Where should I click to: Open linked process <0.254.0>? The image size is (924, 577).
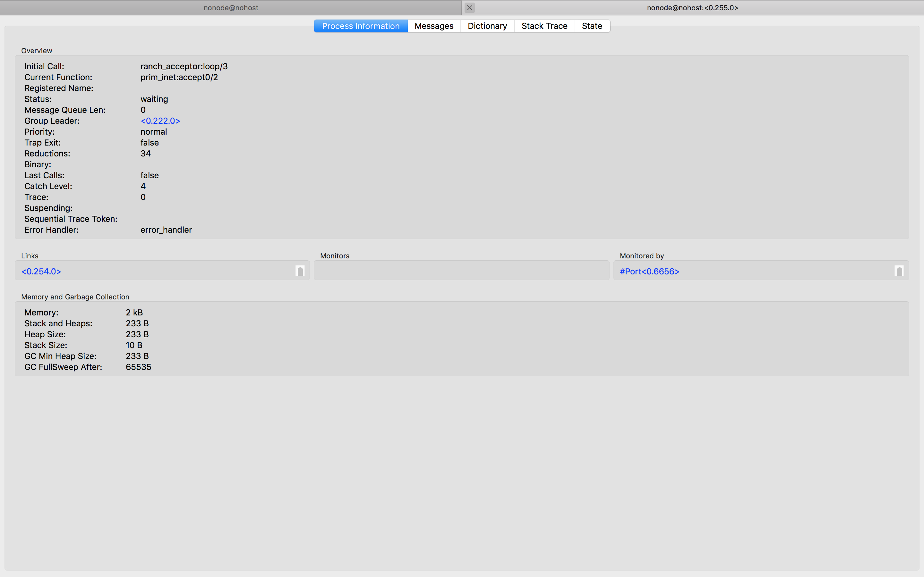(41, 272)
